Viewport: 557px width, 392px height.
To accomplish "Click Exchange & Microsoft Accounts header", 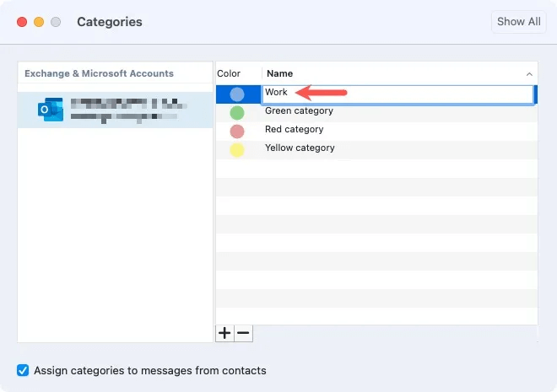I will click(x=99, y=73).
